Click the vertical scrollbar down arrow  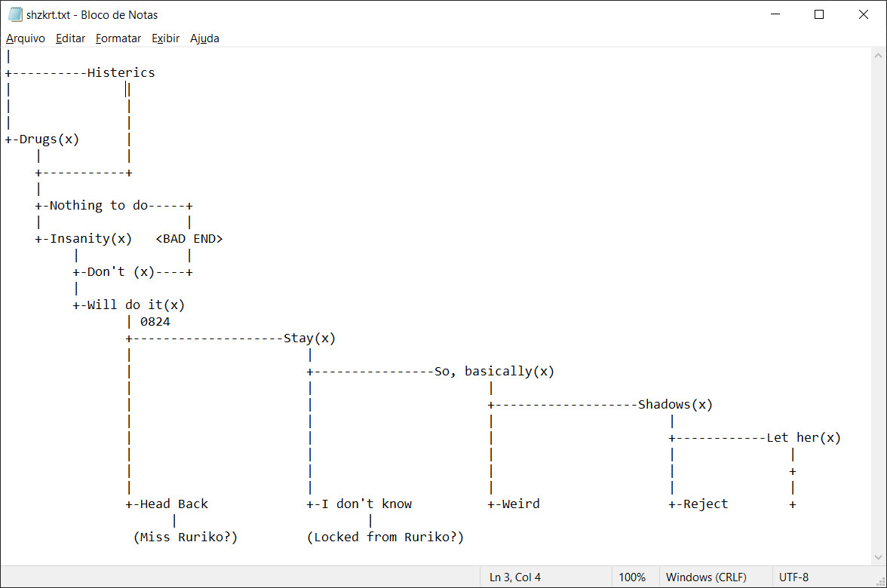(x=878, y=558)
